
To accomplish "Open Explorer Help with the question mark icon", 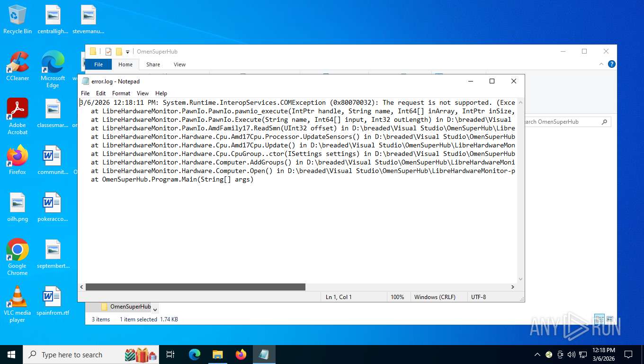I will 612,64.
